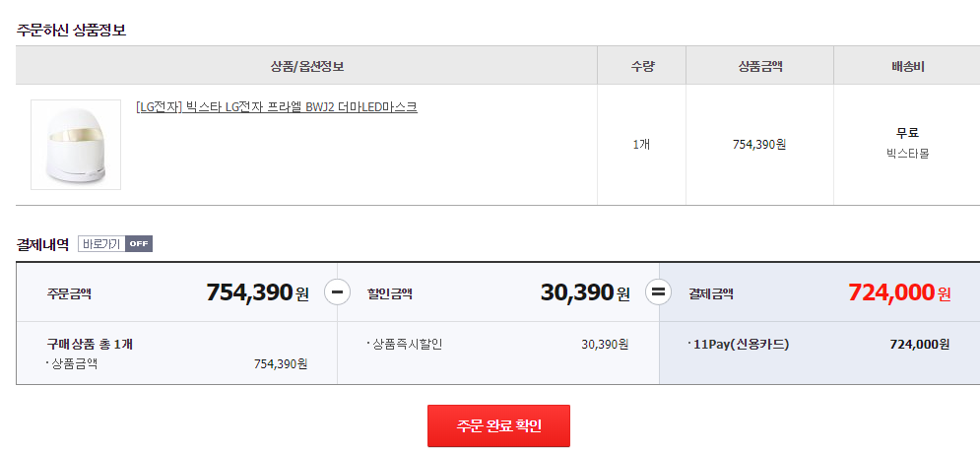Click the 구매상품 총 1개 summary text

[90, 344]
